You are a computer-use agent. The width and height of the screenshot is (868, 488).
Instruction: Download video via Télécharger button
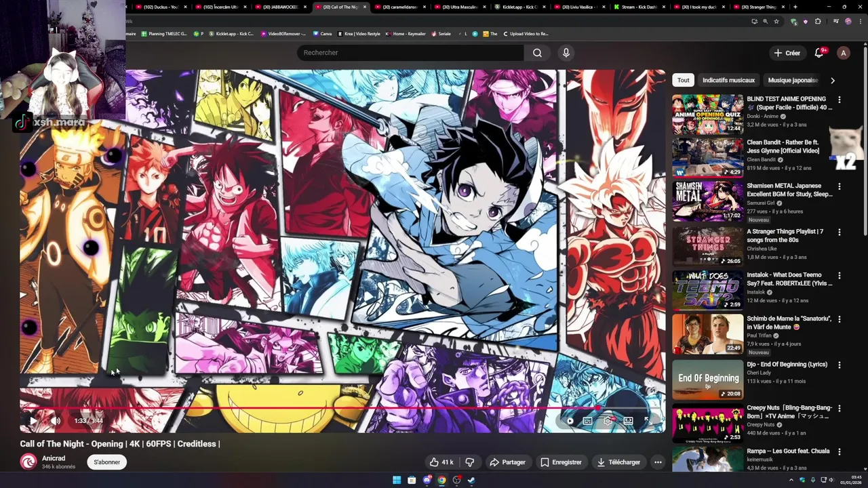tap(618, 462)
